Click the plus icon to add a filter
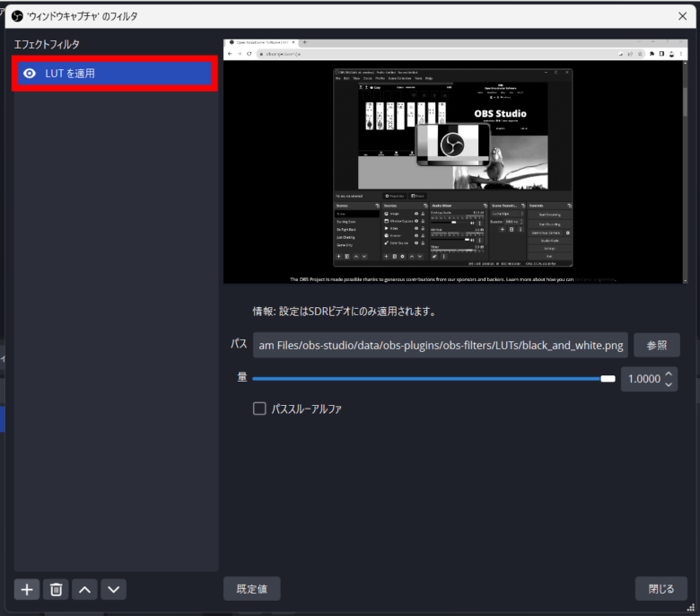Screen dimensions: 700x616 (x=27, y=589)
